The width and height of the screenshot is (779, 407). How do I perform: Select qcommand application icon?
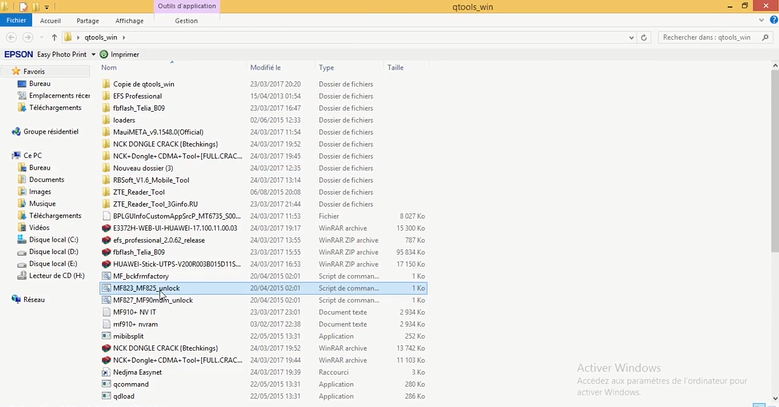(x=106, y=384)
